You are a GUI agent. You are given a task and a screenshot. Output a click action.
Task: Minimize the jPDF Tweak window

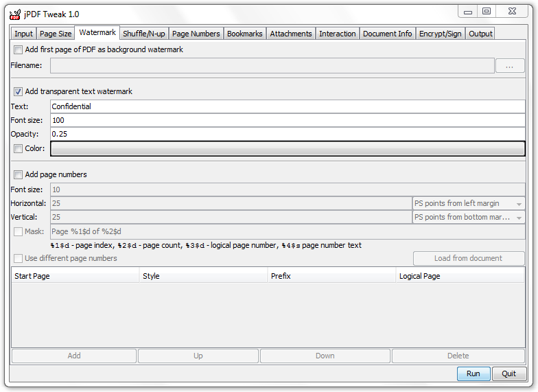coord(468,11)
